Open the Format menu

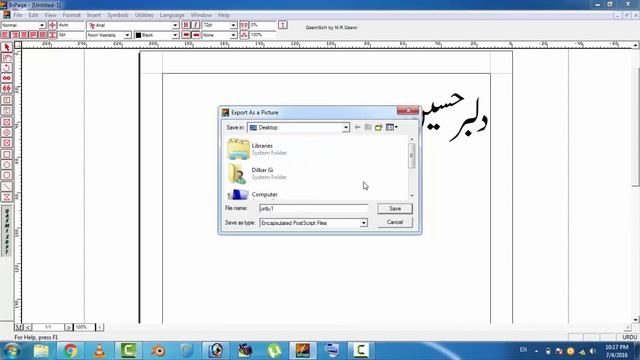(x=71, y=15)
